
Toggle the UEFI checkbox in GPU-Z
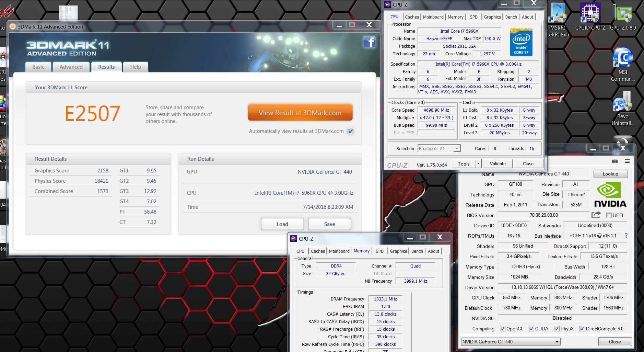pyautogui.click(x=609, y=215)
